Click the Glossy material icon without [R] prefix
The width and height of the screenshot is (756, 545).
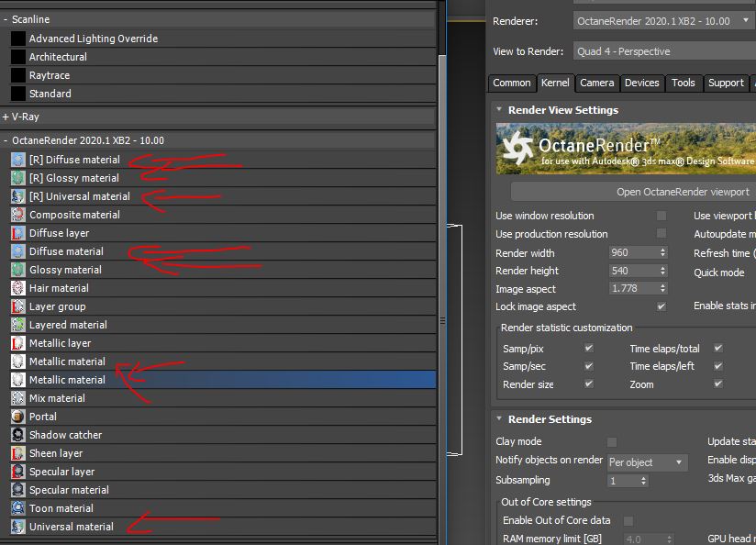[x=17, y=270]
